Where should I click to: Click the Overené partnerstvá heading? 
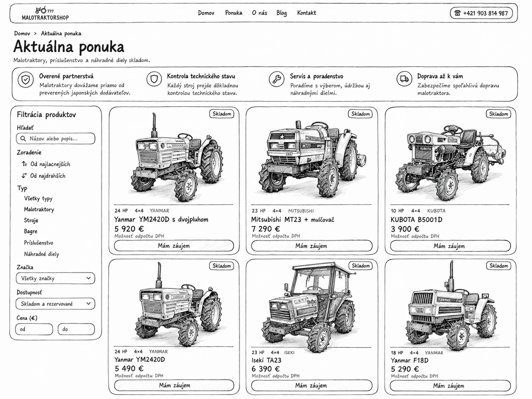coord(66,76)
